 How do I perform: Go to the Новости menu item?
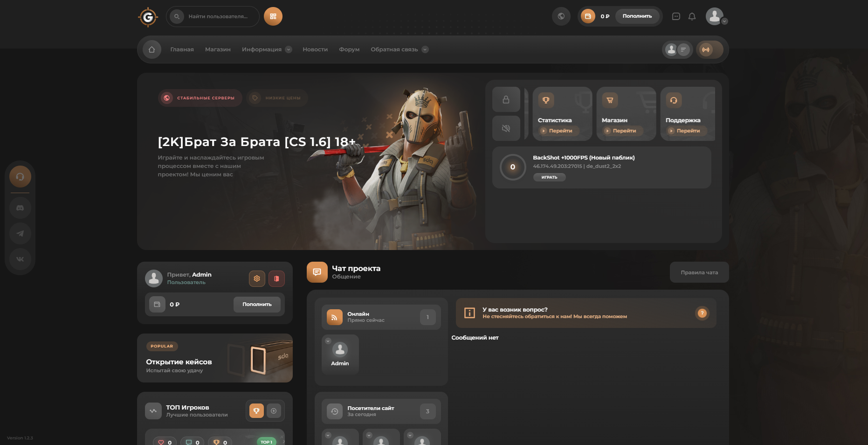[x=315, y=49]
